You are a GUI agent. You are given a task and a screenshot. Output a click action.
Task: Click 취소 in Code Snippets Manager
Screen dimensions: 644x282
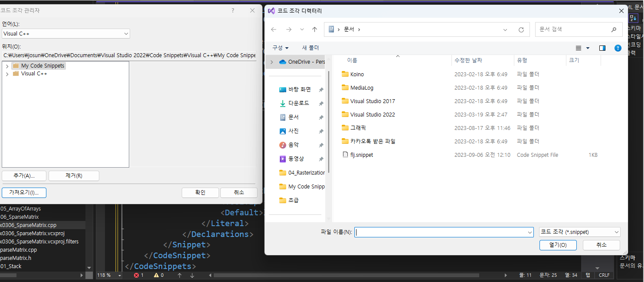[239, 192]
